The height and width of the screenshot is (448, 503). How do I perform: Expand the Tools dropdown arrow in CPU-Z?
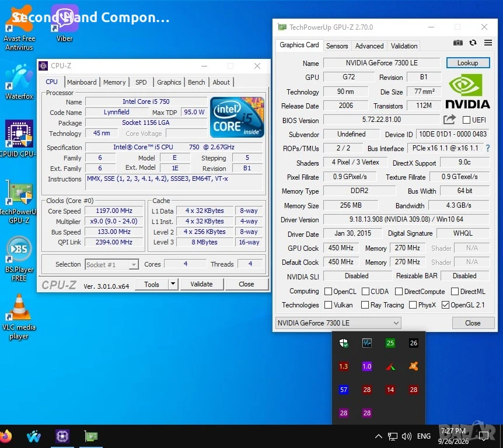[x=173, y=284]
